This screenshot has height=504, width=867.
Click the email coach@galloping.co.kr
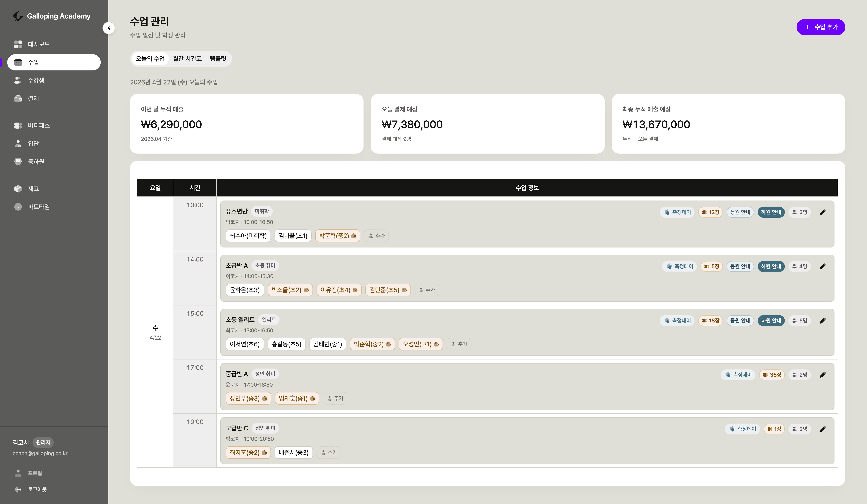(40, 453)
